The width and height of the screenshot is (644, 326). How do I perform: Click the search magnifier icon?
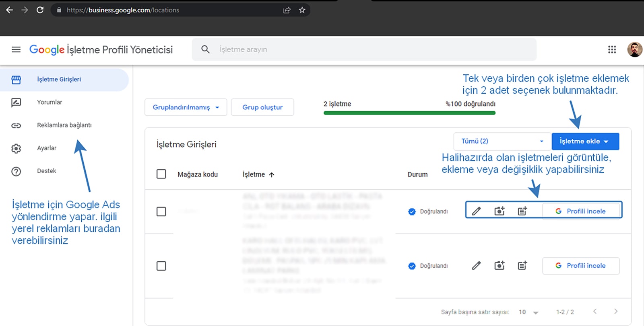click(205, 49)
